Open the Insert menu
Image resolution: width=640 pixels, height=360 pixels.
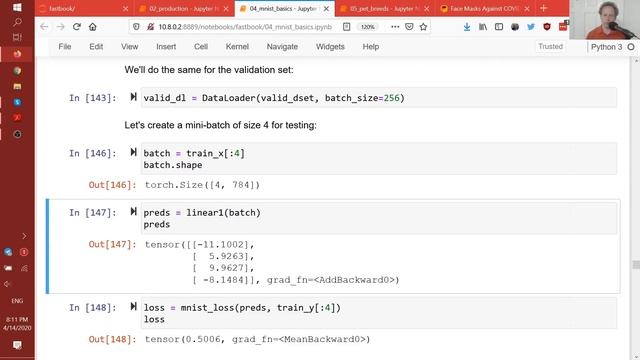click(166, 47)
